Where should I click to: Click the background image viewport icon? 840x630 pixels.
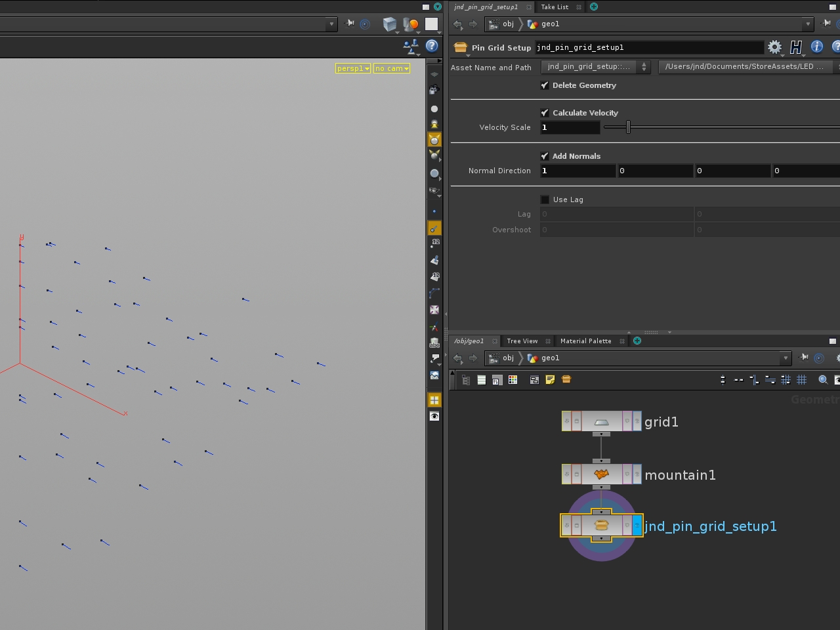coord(434,375)
